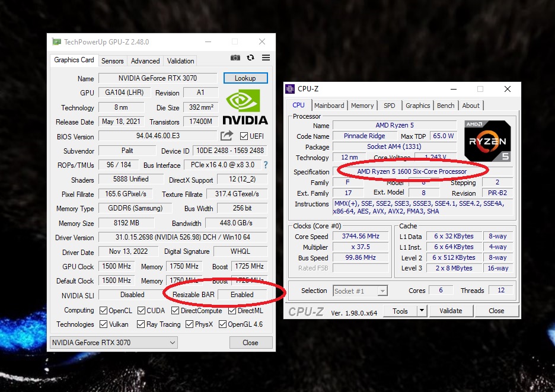The width and height of the screenshot is (555, 392).
Task: Click the NVIDIA logo in GPU-Z
Action: (245, 107)
